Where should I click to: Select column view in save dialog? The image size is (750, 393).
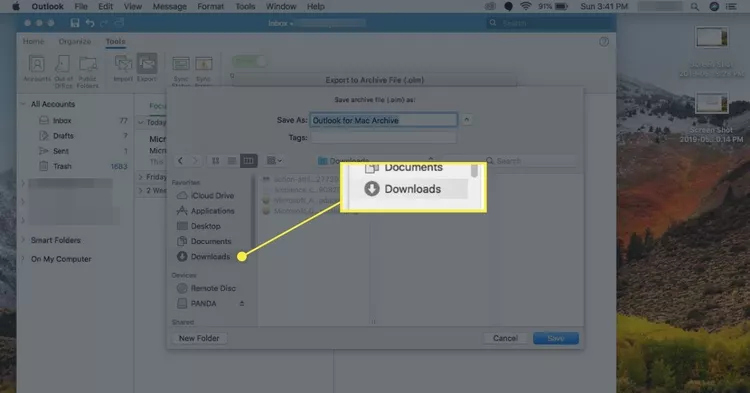[x=248, y=161]
